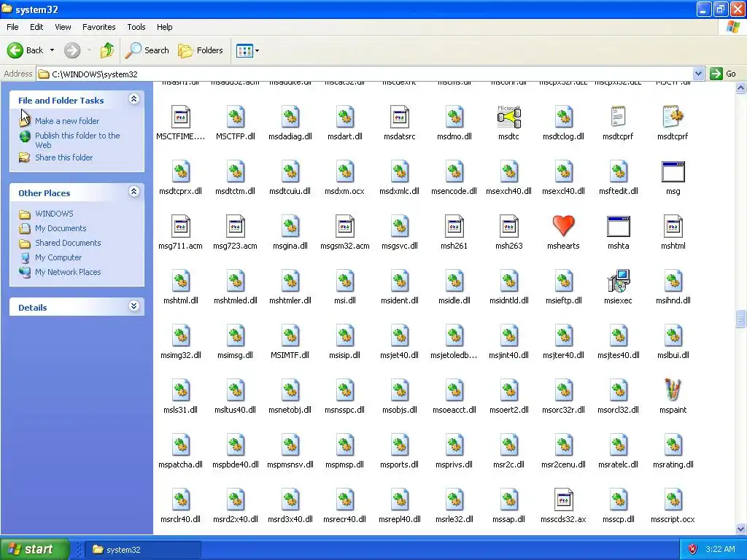Click the system32 taskbar button

143,550
